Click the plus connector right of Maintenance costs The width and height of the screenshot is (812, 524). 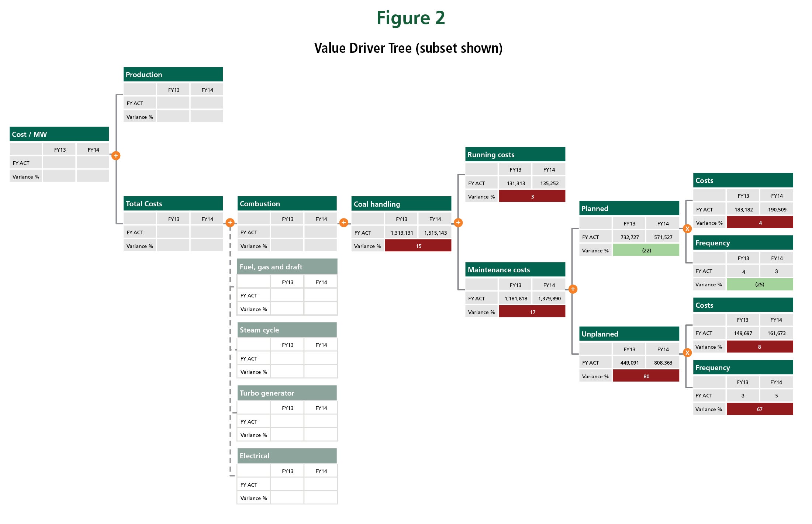[573, 289]
